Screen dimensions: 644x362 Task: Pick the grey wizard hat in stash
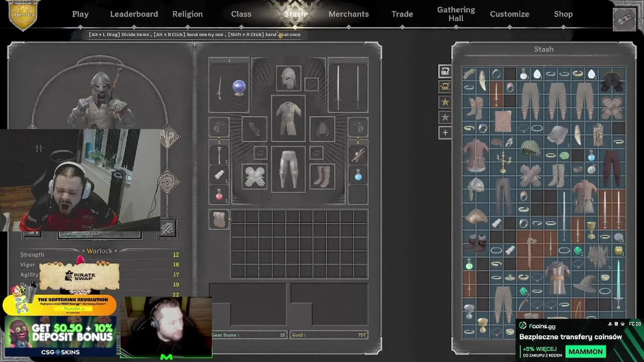click(585, 285)
